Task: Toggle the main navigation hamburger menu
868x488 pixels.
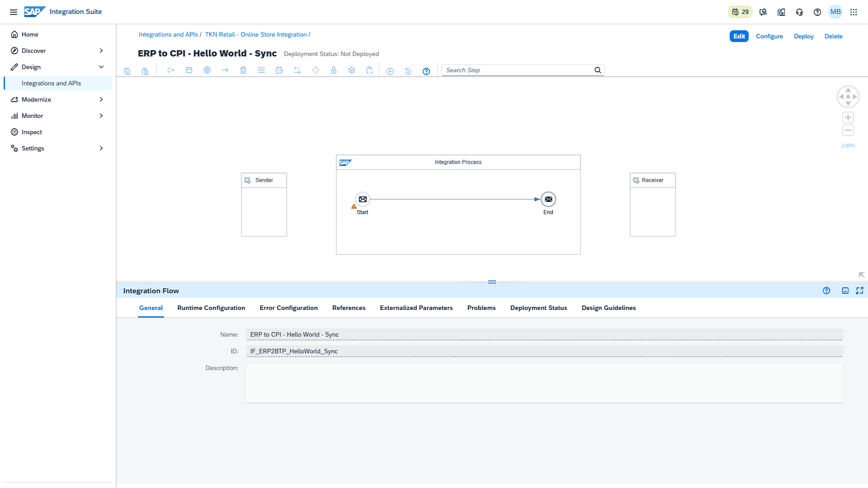Action: [x=14, y=12]
